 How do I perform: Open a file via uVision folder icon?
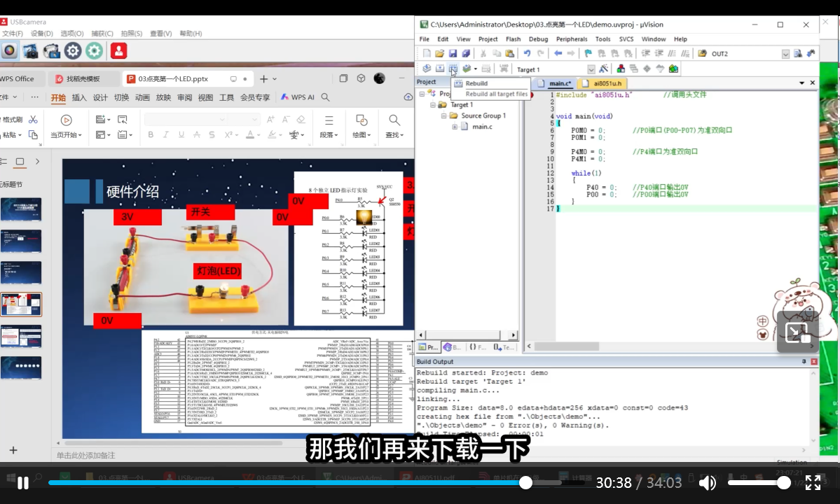click(x=439, y=53)
